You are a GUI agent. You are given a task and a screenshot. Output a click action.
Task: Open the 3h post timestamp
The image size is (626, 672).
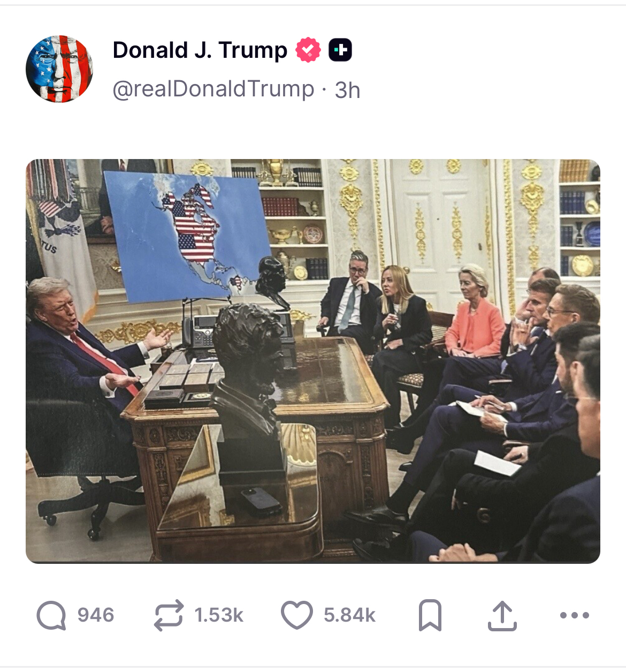click(347, 90)
